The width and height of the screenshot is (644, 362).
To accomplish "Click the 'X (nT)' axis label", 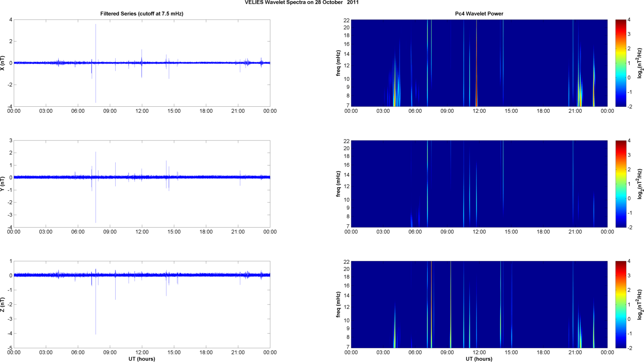I will pyautogui.click(x=3, y=63).
